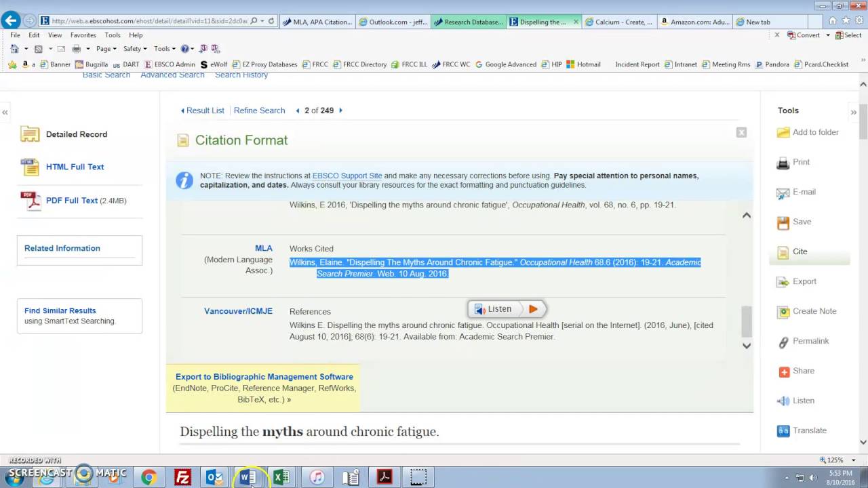Image resolution: width=868 pixels, height=488 pixels.
Task: Open the Safety dropdown in toolbar
Action: click(135, 49)
